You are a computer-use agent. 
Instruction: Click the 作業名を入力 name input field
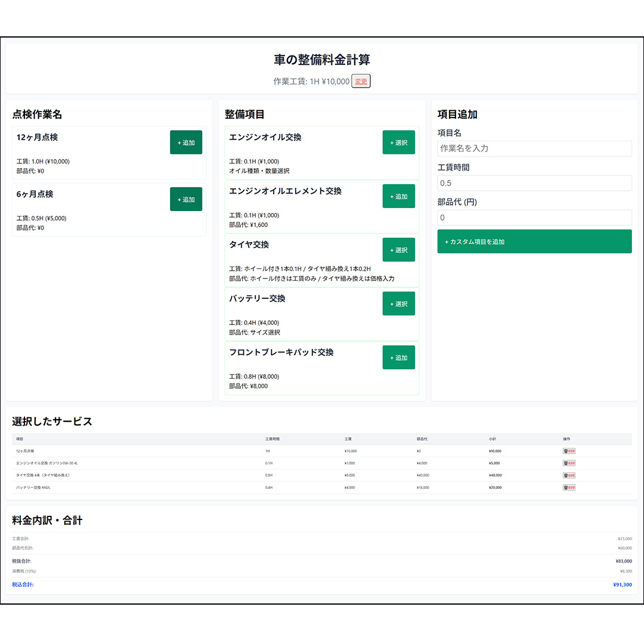(534, 148)
